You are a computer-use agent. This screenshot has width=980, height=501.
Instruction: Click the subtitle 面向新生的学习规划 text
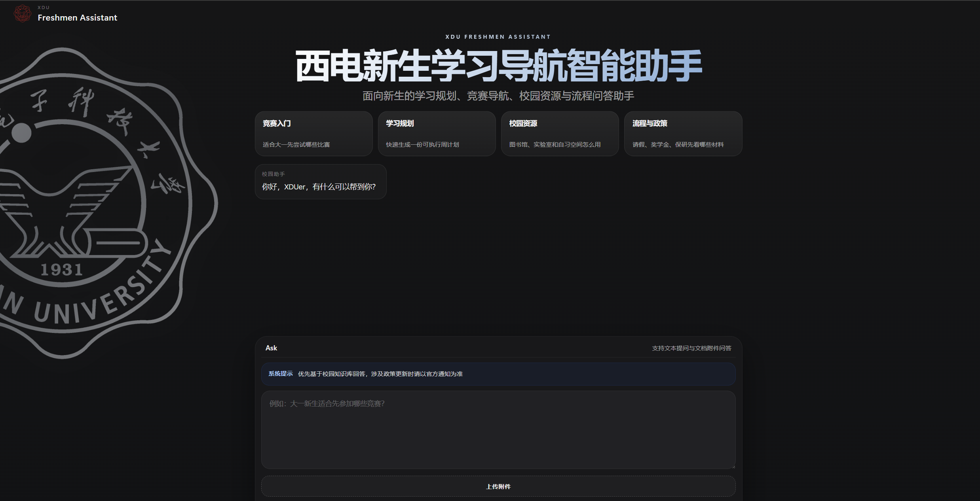(498, 96)
